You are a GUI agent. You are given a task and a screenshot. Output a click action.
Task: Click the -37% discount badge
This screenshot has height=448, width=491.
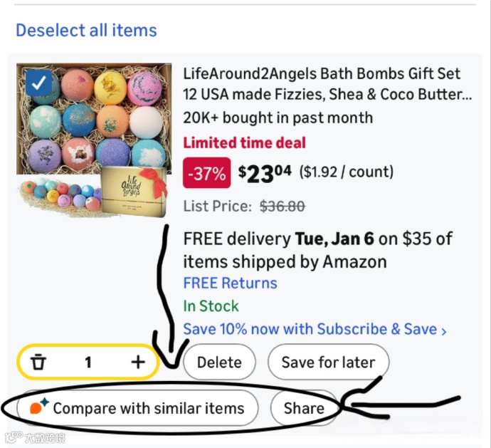[206, 172]
